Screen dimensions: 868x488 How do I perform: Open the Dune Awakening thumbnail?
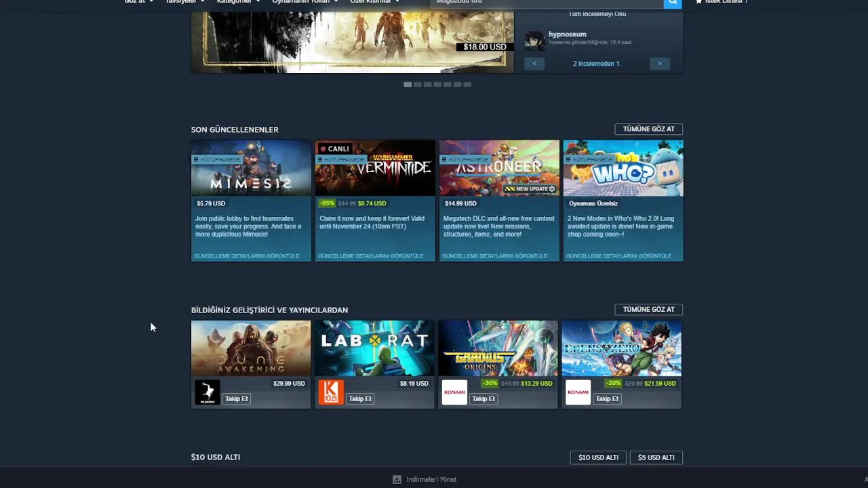251,348
